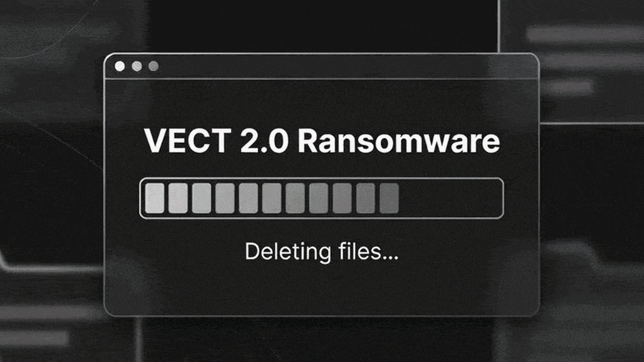Image resolution: width=644 pixels, height=362 pixels.
Task: Select the first filled progress bar segment
Action: [x=154, y=198]
